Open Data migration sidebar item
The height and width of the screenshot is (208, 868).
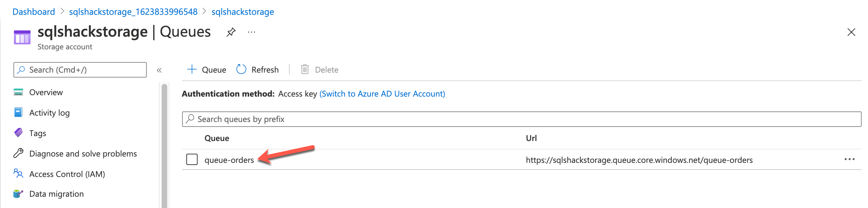(56, 194)
